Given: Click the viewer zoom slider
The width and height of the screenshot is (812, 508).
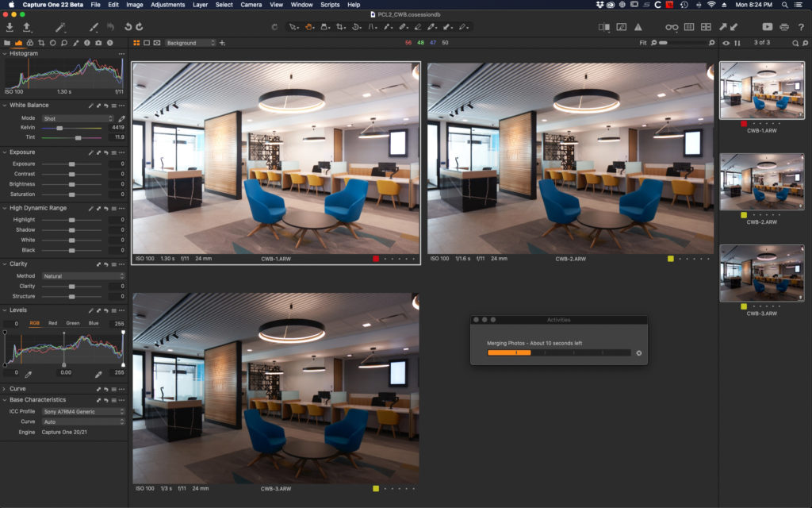Looking at the screenshot, I should (684, 43).
